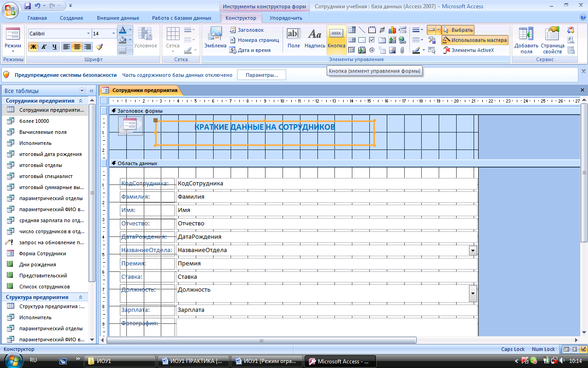Select the Toggle Button control tool
Viewport: 588px width, 368px height.
(x=382, y=30)
